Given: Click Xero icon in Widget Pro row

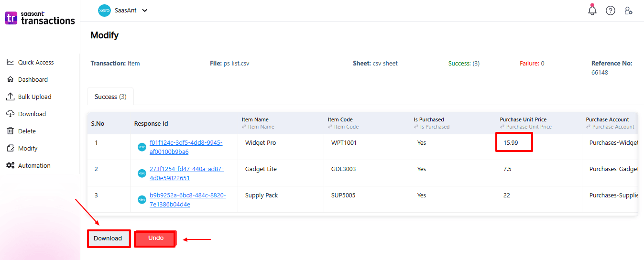Looking at the screenshot, I should pos(142,147).
